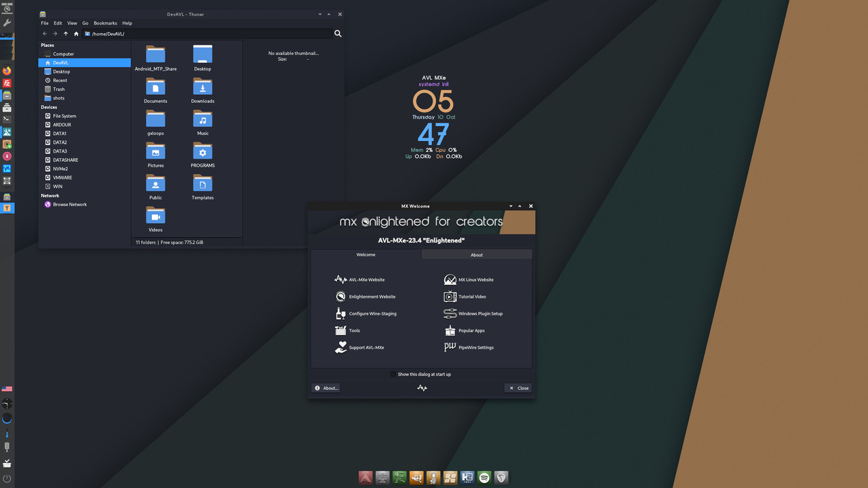Select Computer in Thunar Places

point(84,54)
